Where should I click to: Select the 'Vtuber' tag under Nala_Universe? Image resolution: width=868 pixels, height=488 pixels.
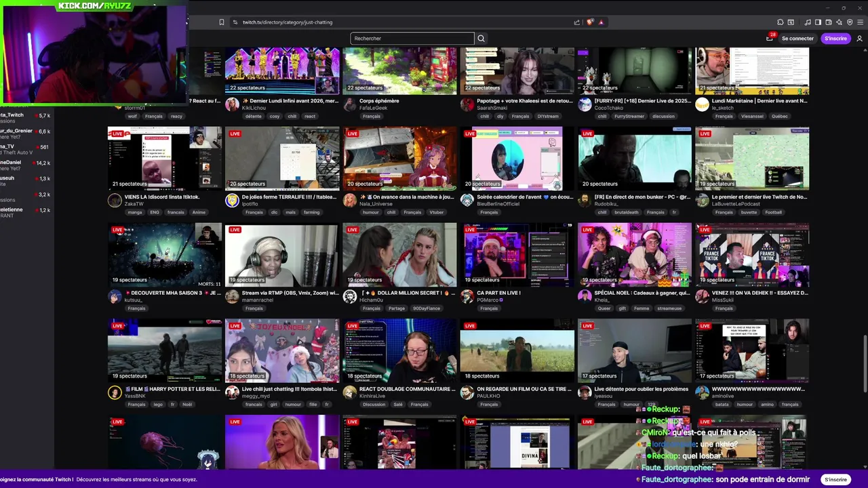point(436,212)
